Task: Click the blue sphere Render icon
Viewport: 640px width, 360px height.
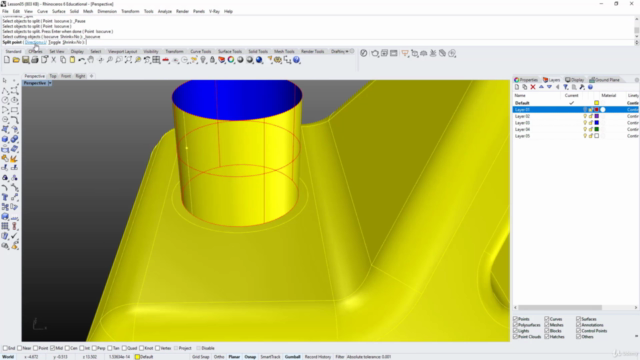Action: [x=259, y=60]
